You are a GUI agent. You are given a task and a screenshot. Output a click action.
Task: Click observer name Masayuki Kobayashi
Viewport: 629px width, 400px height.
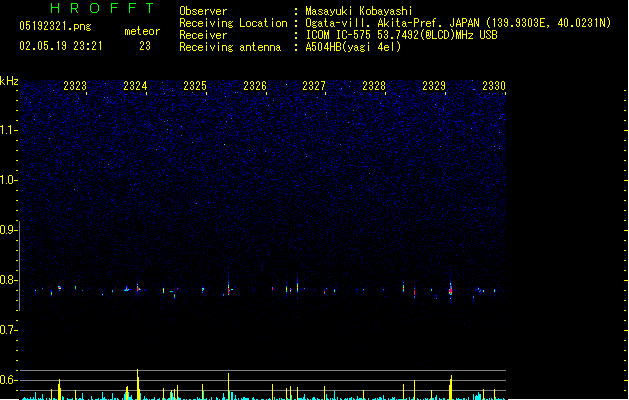(359, 11)
